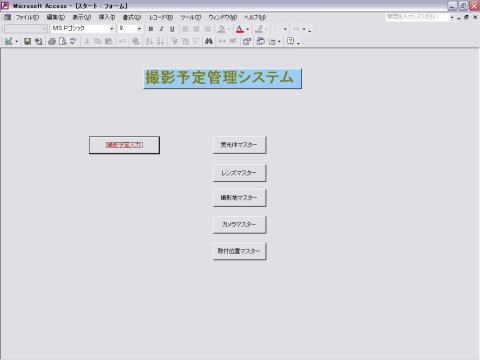Open the Access Help question icon

pos(291,41)
